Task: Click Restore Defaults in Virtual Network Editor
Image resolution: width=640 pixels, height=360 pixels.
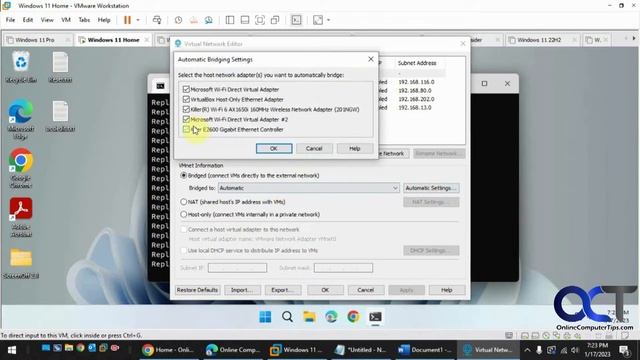Action: pyautogui.click(x=198, y=290)
